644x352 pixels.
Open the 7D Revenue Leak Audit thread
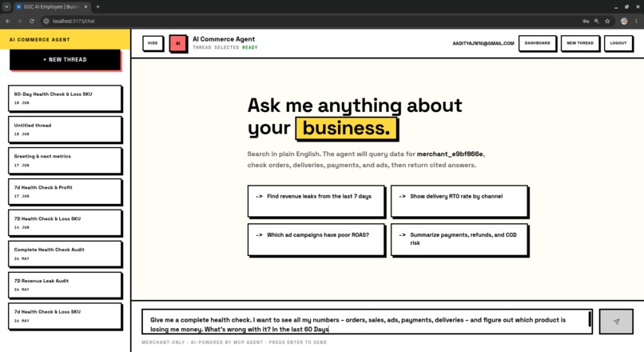click(x=65, y=285)
